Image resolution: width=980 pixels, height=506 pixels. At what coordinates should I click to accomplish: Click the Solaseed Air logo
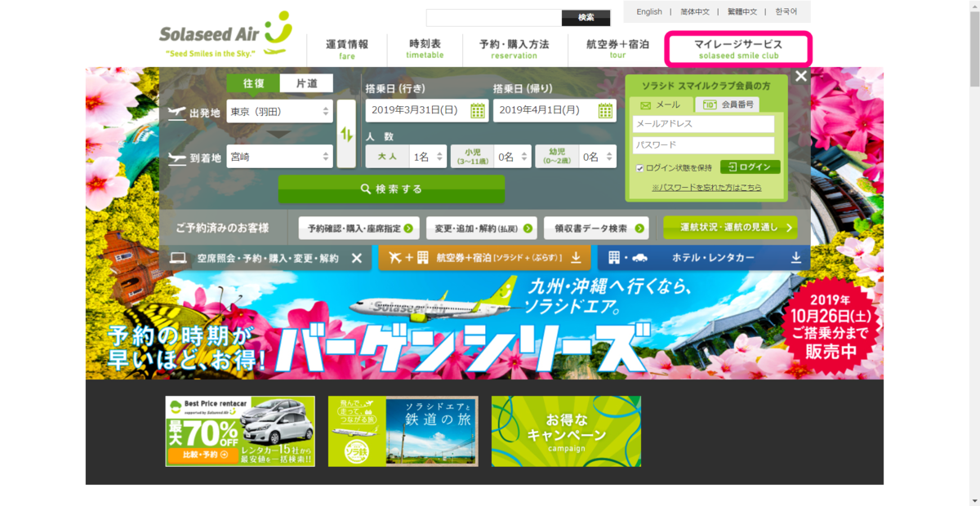coord(225,34)
